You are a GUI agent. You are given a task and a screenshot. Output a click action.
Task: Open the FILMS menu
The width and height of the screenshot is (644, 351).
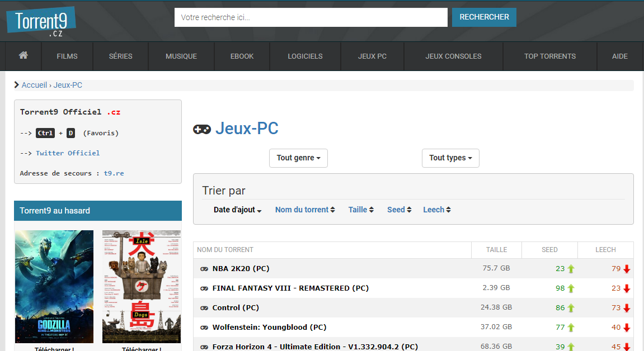(67, 56)
